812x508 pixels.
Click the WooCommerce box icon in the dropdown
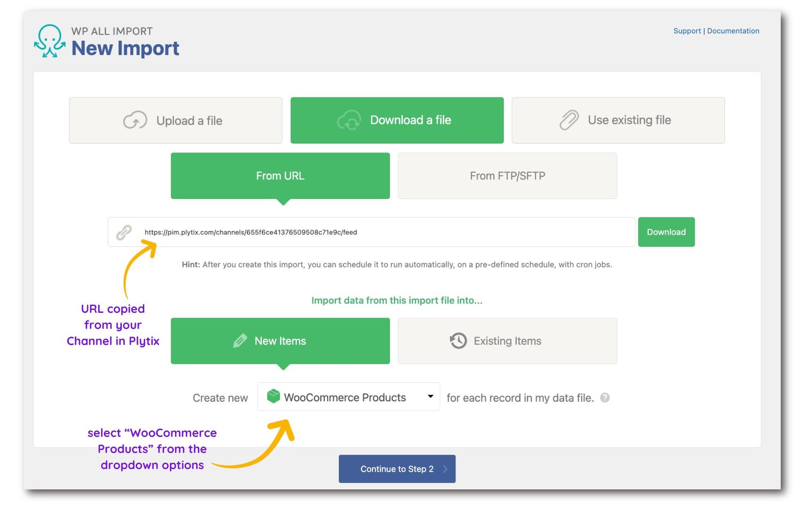[x=273, y=397]
